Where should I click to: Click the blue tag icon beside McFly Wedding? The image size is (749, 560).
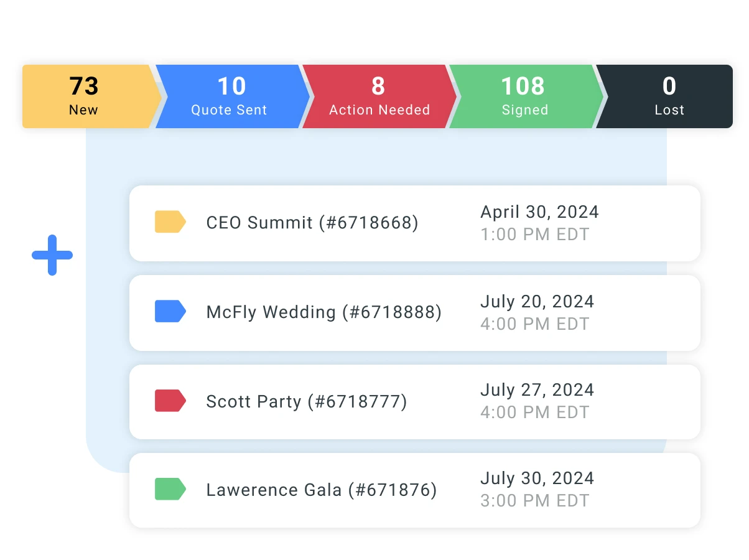(170, 311)
